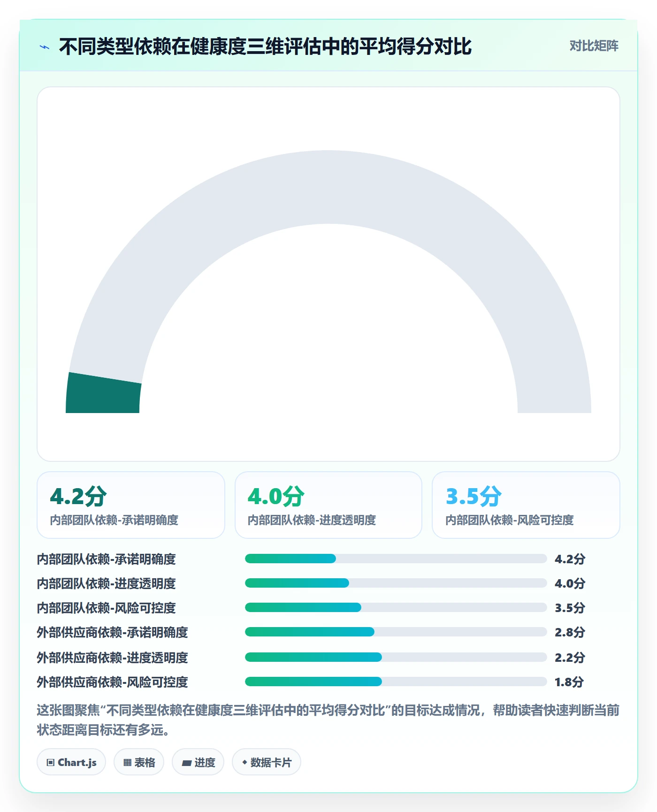
Task: Click row label 内部团队依赖-承诺明确度 in list
Action: pyautogui.click(x=107, y=559)
